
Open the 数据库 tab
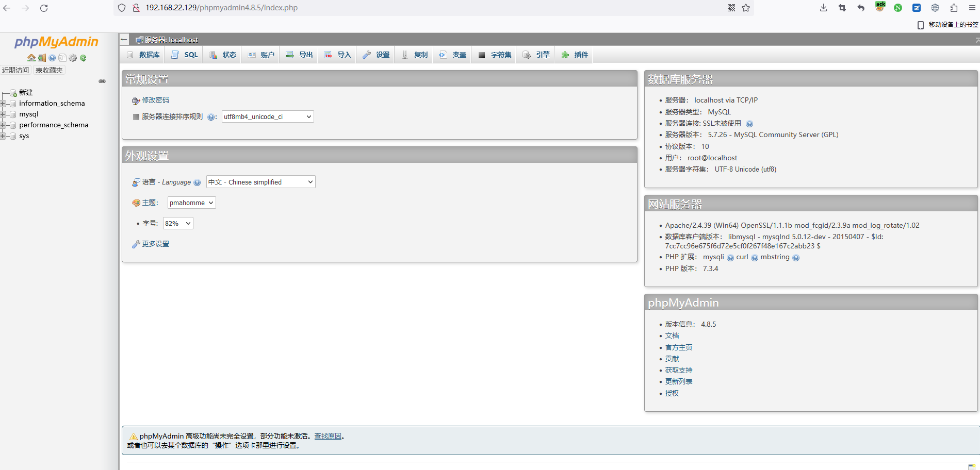point(143,55)
